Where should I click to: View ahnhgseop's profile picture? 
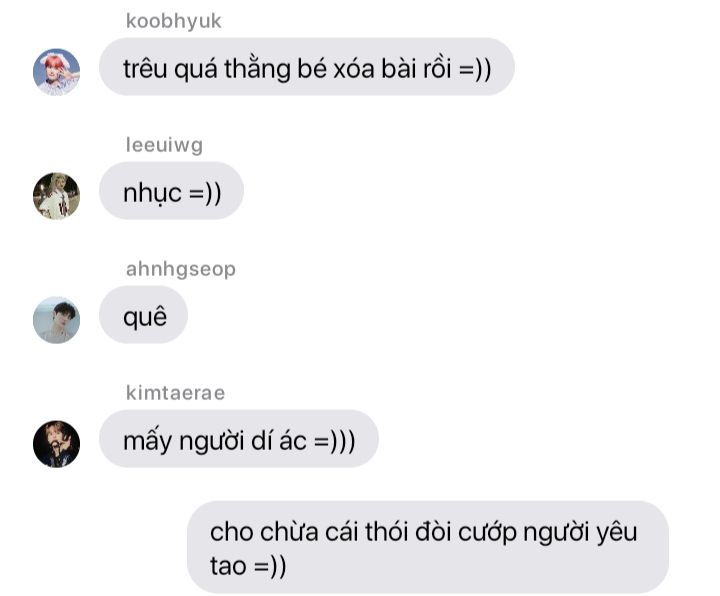[x=56, y=320]
